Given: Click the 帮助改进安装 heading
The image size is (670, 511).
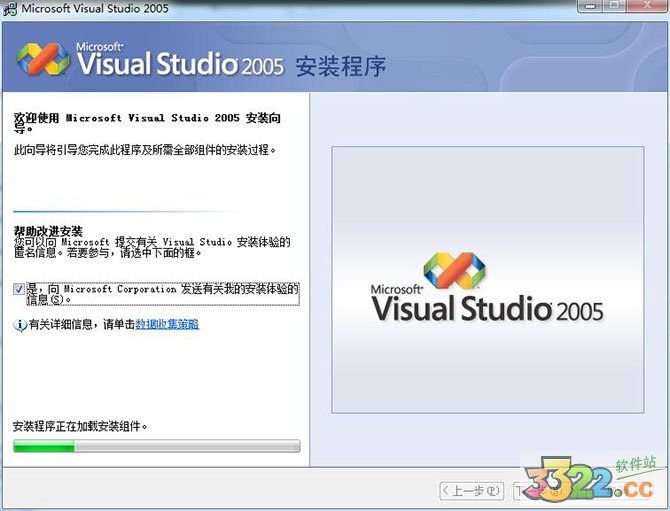Looking at the screenshot, I should 48,231.
